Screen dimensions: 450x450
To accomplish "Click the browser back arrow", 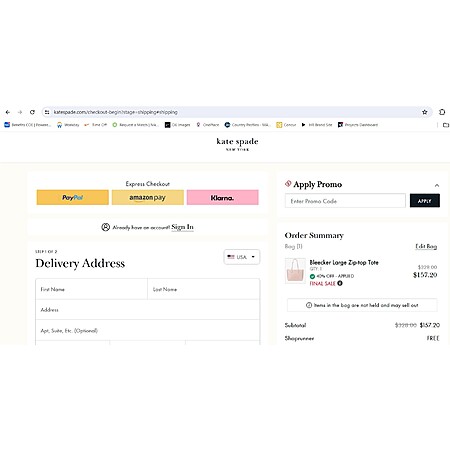I will coord(8,112).
